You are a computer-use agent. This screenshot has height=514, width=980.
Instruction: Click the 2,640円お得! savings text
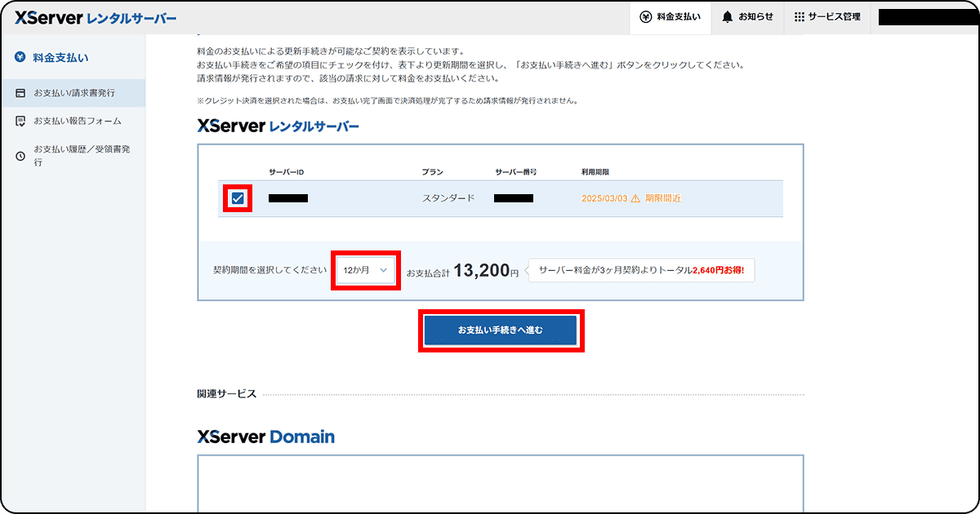tap(719, 272)
